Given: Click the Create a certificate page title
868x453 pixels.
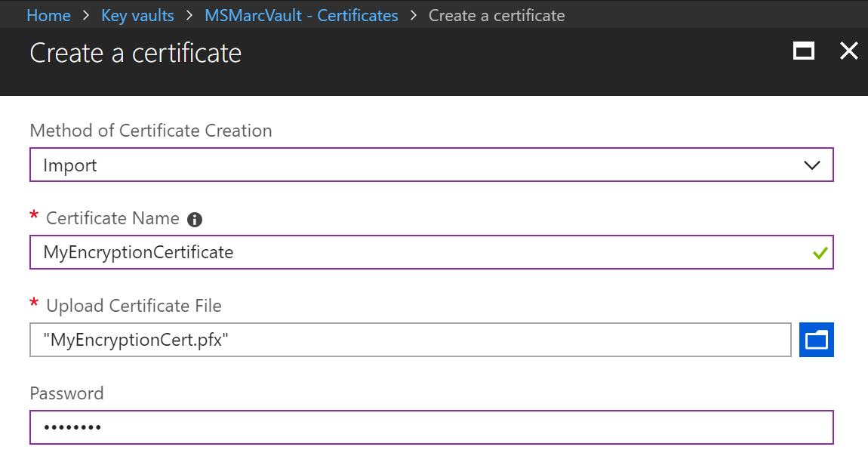Looking at the screenshot, I should click(x=135, y=53).
